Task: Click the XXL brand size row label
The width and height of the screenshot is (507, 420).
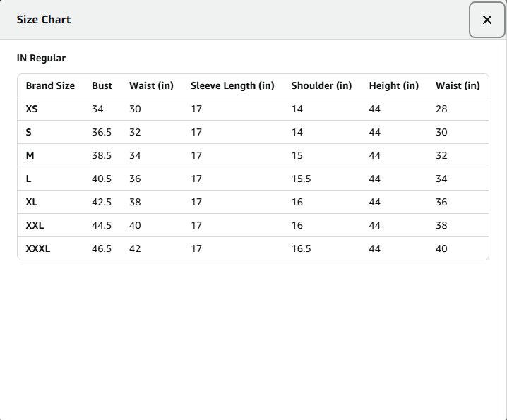Action: pos(35,225)
